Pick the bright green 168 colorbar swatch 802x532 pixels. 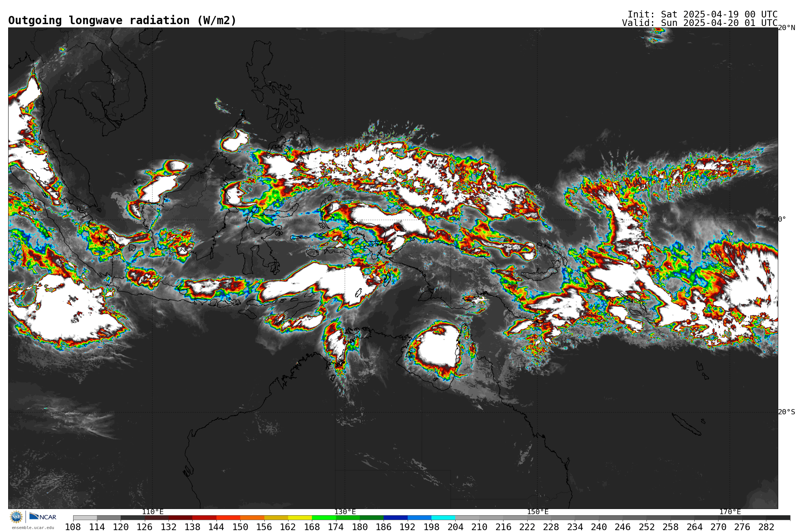pos(324,518)
